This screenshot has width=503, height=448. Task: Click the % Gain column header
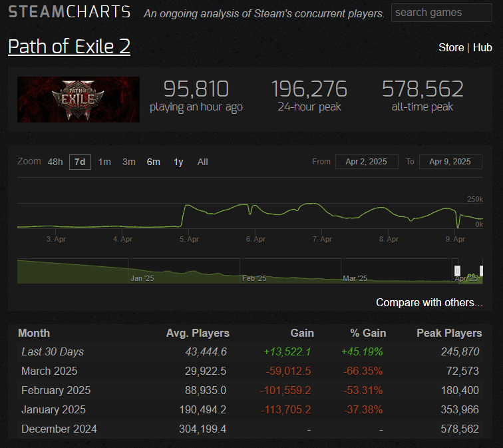[x=368, y=333]
